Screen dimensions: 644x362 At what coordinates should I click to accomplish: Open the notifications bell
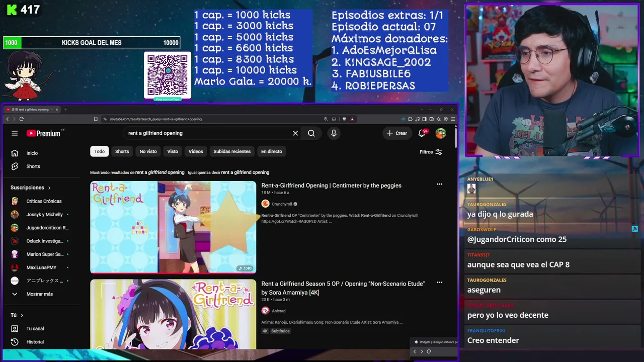tap(422, 133)
